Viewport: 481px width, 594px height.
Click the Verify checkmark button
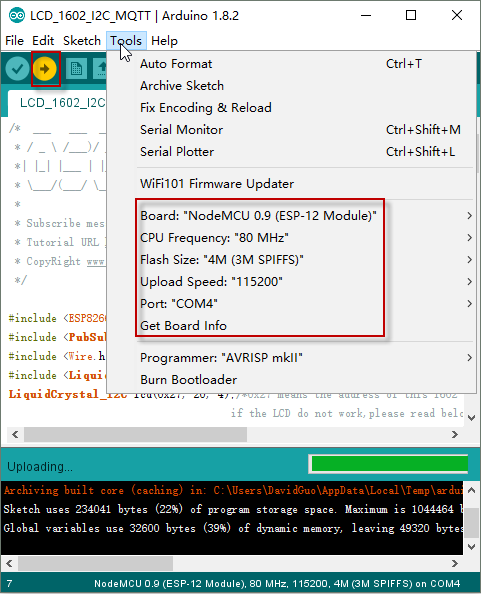click(x=17, y=69)
